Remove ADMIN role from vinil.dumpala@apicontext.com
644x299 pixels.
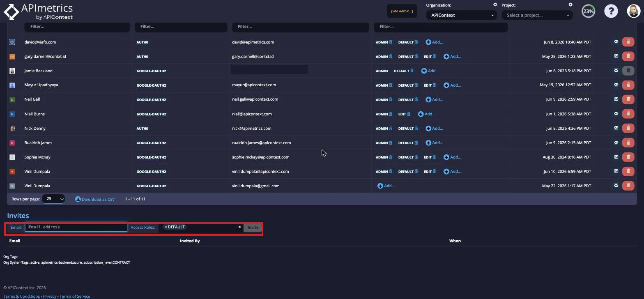[391, 171]
